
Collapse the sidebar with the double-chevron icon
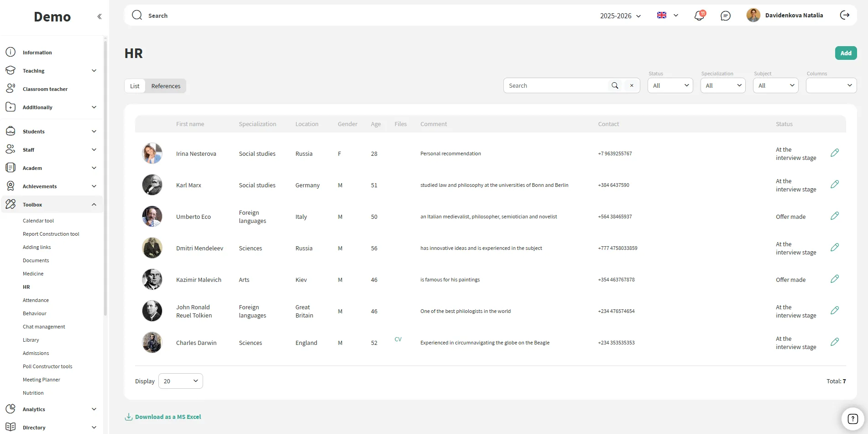click(x=99, y=16)
